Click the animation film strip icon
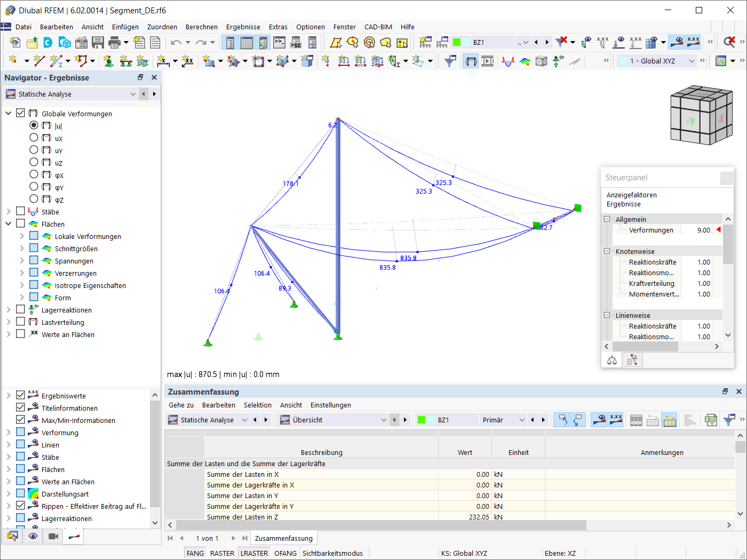 [487, 61]
